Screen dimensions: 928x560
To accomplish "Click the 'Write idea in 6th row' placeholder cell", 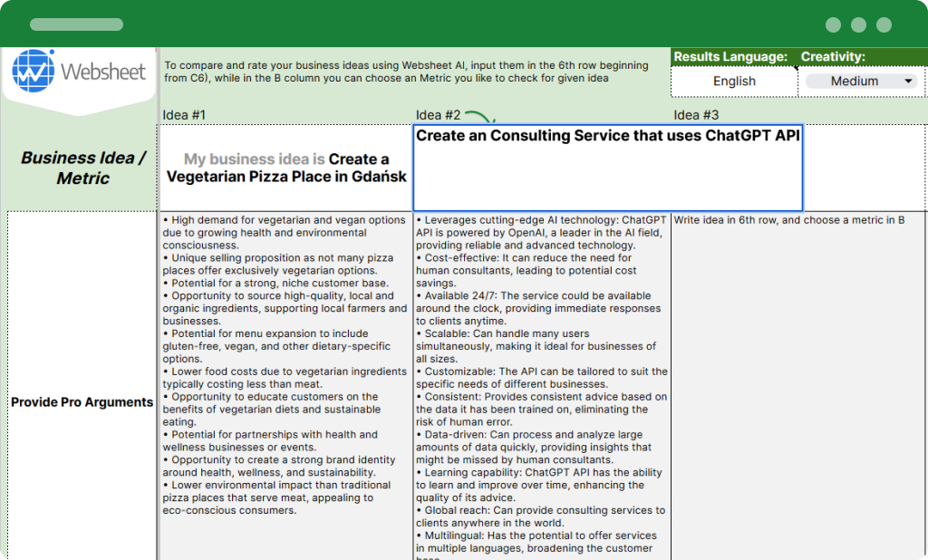I will 798,386.
